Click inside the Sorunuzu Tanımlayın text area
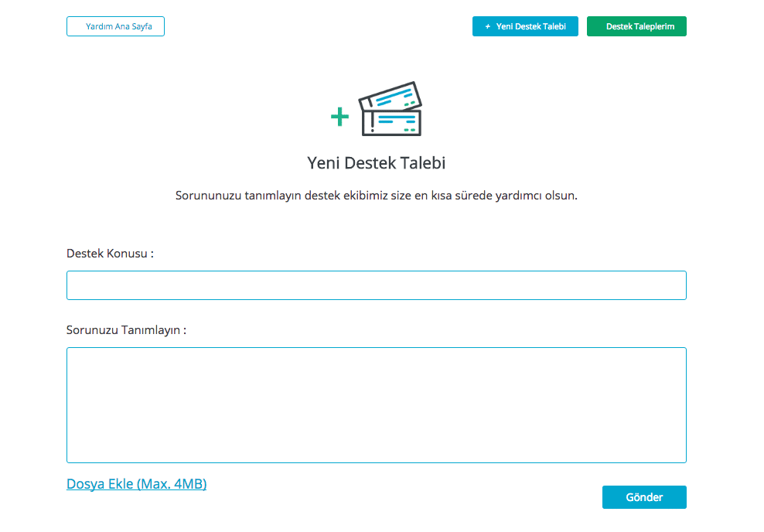Viewport: 764px width, 532px height. click(376, 404)
